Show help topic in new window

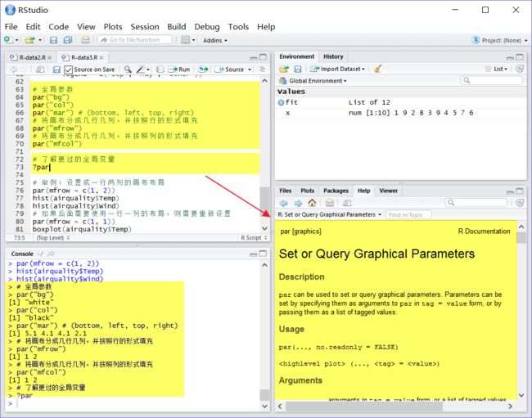coord(347,203)
